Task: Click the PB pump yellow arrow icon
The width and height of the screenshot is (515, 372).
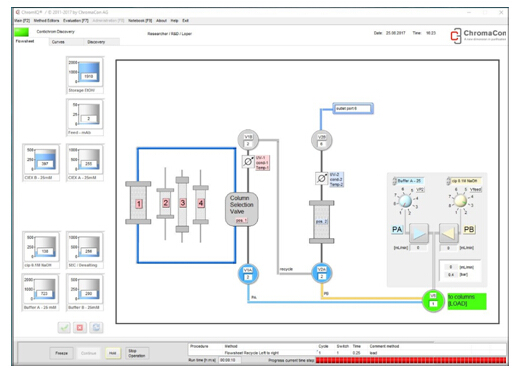Action: 448,233
